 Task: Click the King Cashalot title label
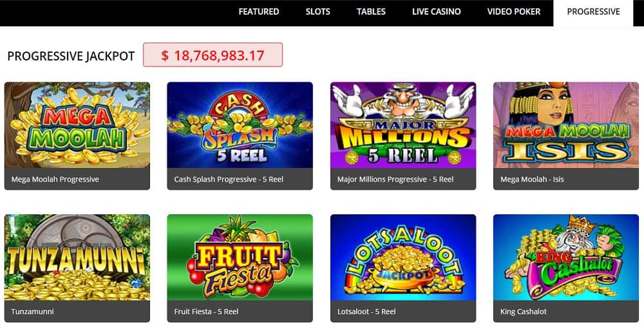tap(523, 311)
